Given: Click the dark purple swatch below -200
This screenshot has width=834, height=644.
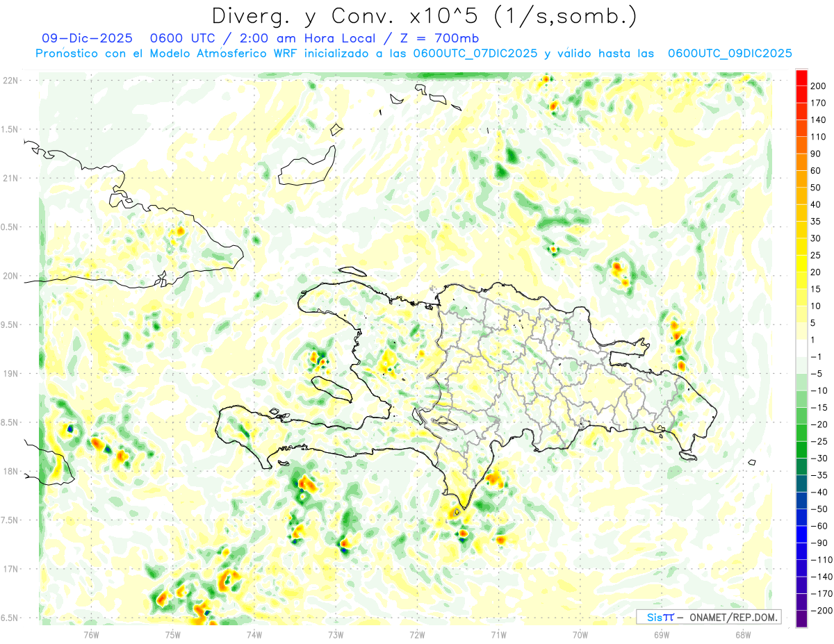Looking at the screenshot, I should point(801,619).
